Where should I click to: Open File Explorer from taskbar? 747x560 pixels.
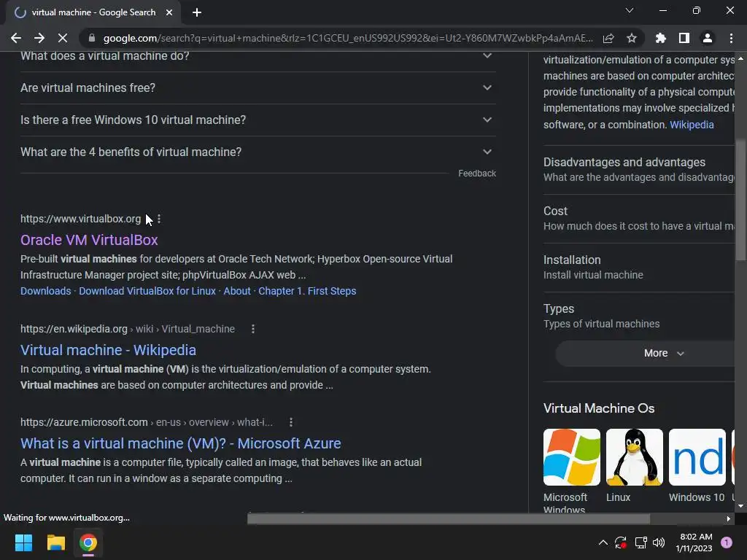click(55, 542)
